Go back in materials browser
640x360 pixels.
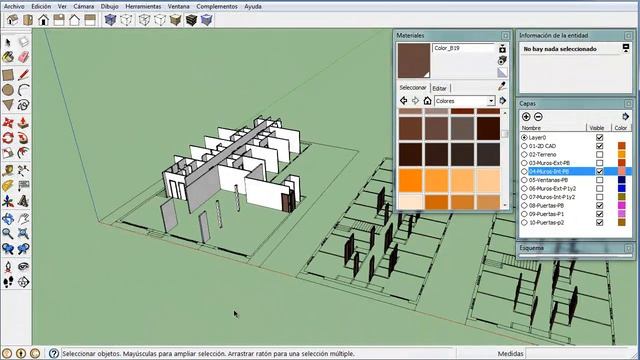coord(403,100)
